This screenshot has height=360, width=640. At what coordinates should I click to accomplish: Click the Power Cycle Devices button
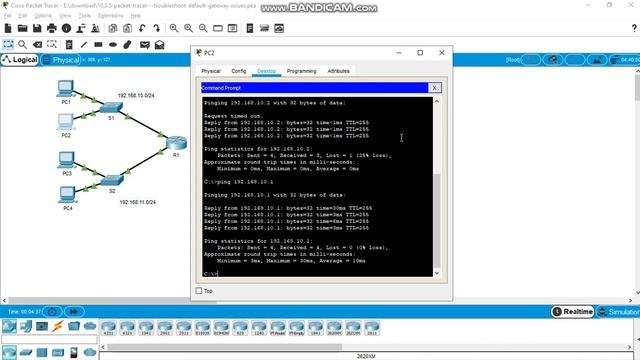click(x=52, y=312)
